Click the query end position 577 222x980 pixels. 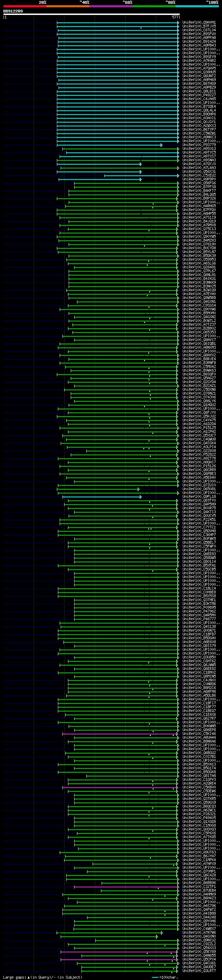175,17
